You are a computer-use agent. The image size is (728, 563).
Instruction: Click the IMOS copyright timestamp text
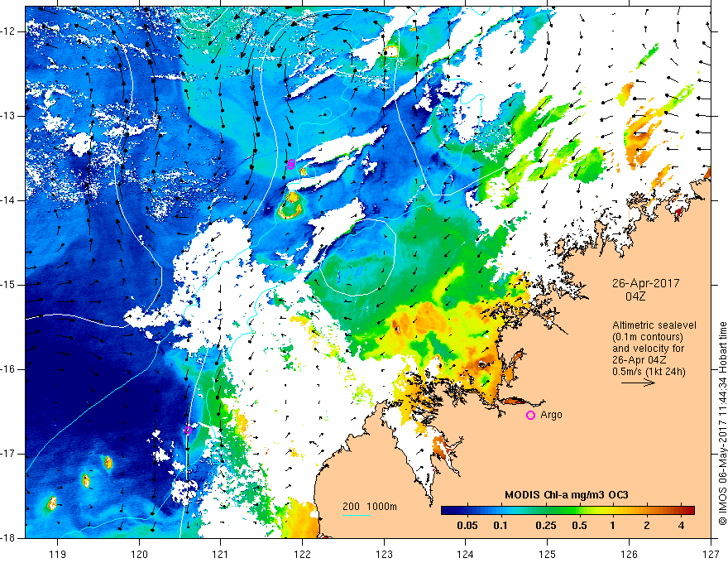tap(722, 423)
